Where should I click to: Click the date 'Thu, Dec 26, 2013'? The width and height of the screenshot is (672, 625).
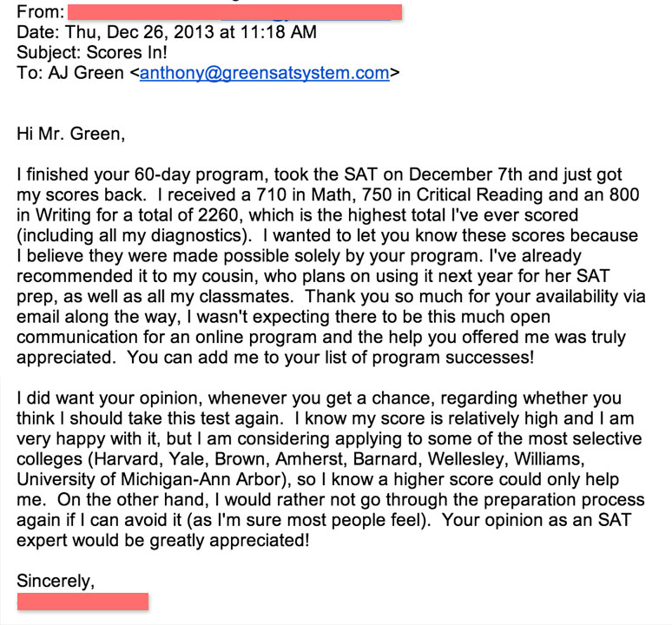(x=139, y=32)
